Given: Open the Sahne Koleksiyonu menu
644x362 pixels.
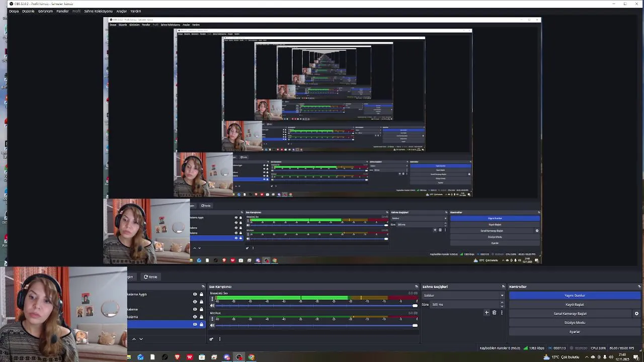Looking at the screenshot, I should 98,11.
